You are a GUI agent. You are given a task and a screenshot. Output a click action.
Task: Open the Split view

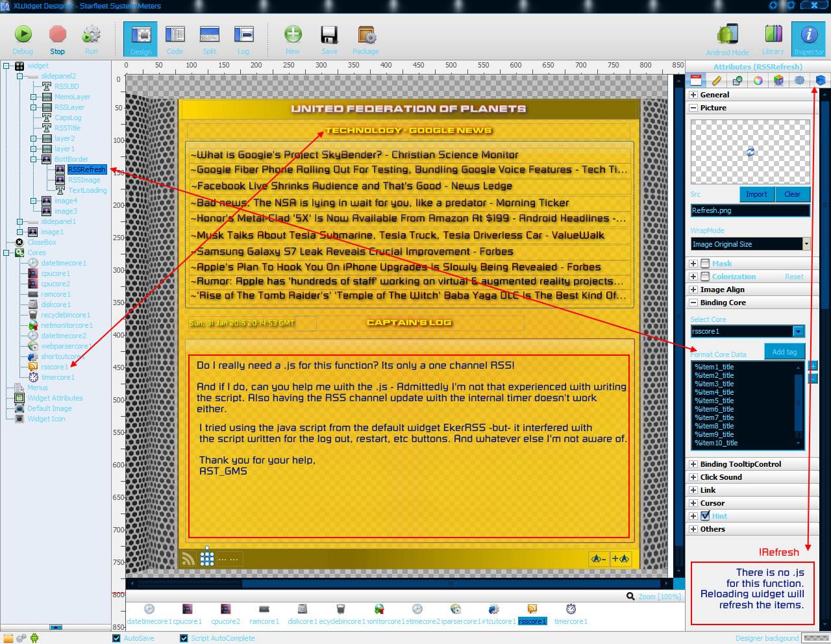click(209, 39)
